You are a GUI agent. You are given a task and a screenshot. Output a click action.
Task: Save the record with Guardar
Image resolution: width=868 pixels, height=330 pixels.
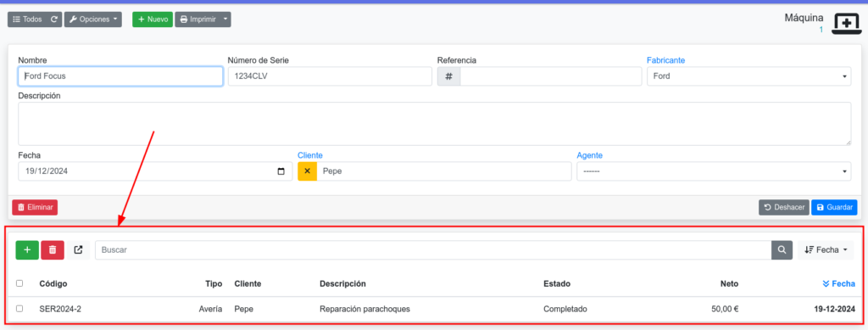pos(834,207)
